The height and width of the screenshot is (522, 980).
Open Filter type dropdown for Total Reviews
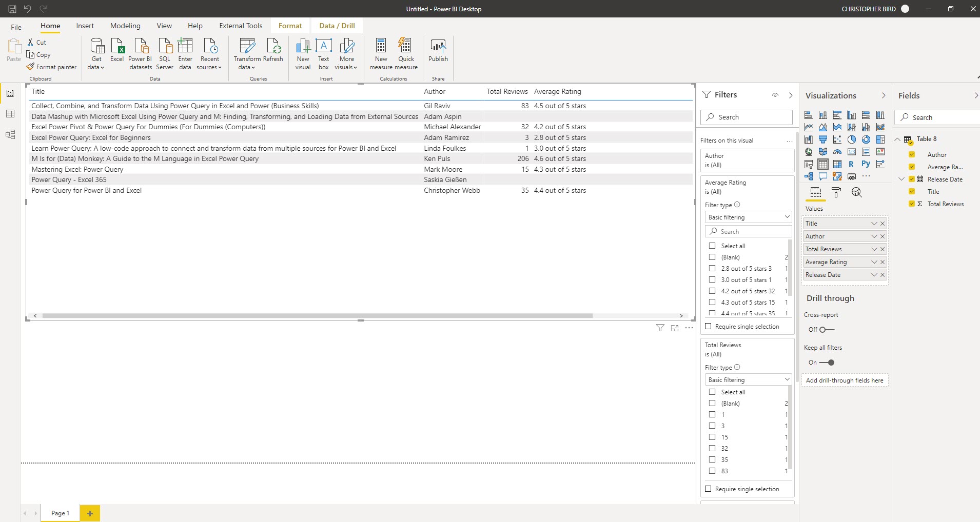(748, 379)
